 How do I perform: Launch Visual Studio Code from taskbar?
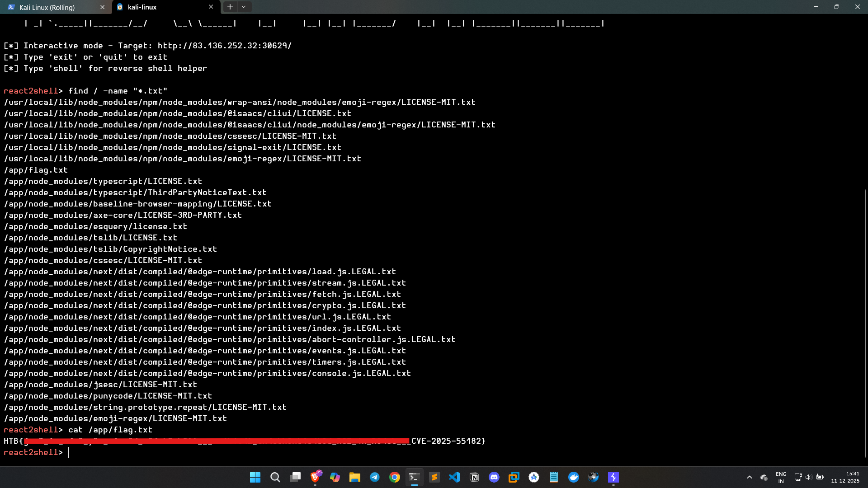click(x=454, y=477)
